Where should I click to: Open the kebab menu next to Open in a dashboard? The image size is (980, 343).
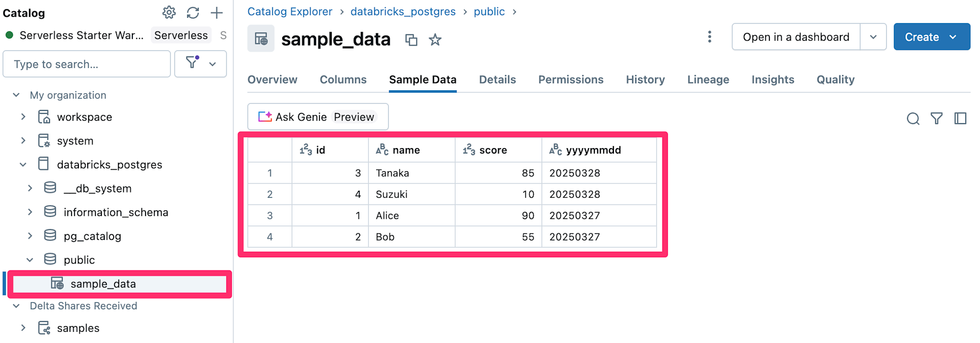click(x=710, y=37)
